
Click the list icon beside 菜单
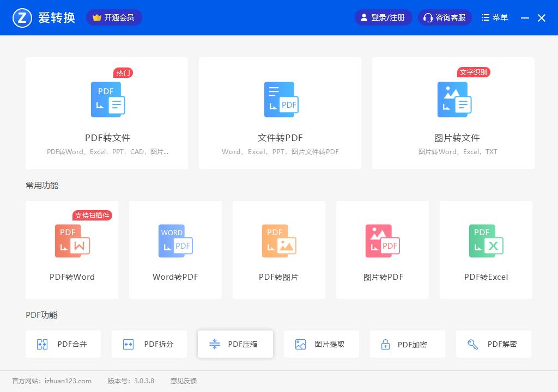[x=486, y=17]
